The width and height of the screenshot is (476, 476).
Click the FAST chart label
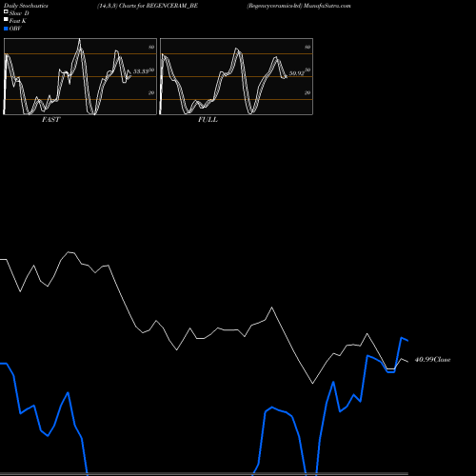point(50,120)
